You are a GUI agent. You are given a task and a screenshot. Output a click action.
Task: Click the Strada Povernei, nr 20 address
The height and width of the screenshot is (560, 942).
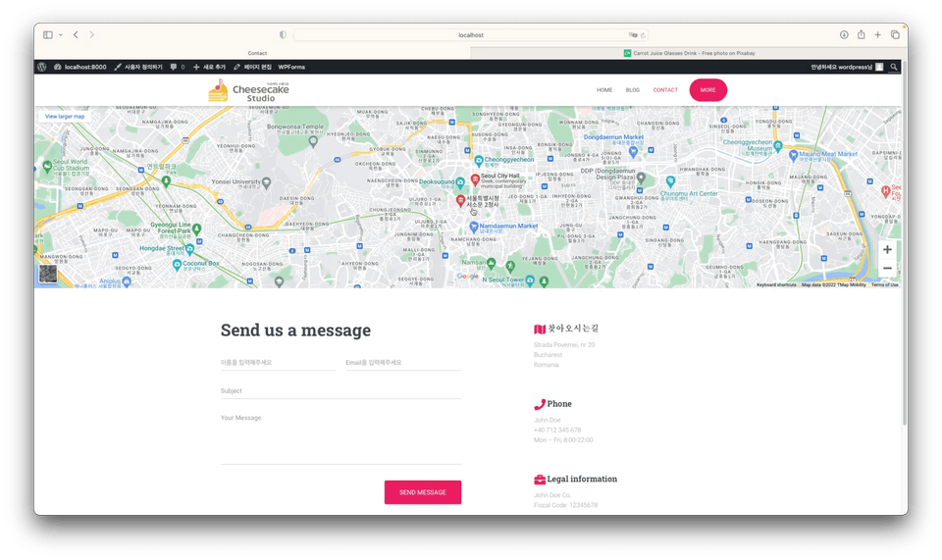point(564,344)
